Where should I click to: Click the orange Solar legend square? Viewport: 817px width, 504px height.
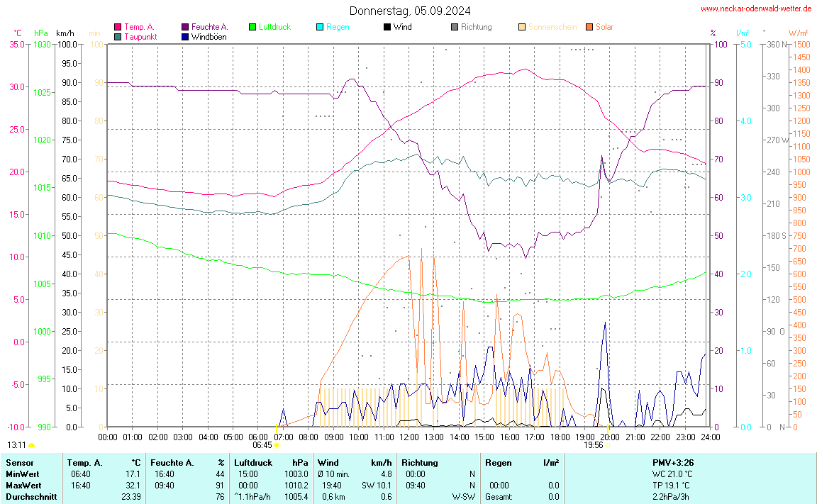point(589,27)
